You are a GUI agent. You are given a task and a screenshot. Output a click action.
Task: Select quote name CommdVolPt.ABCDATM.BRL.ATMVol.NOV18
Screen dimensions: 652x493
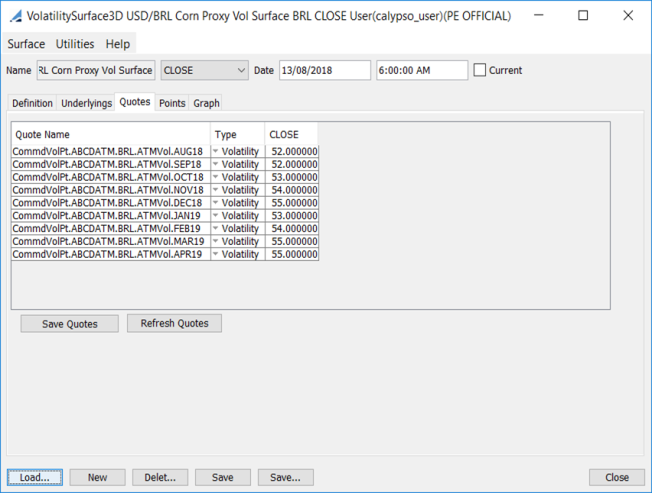coord(111,190)
